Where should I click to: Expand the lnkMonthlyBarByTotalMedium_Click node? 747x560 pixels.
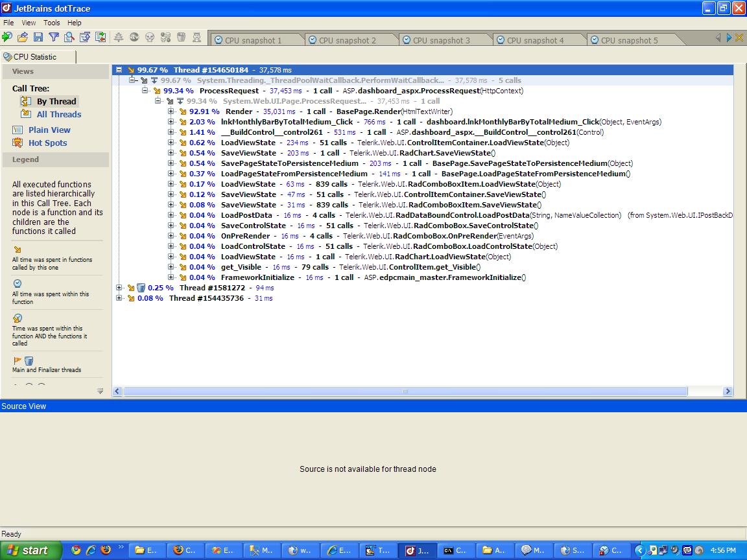pyautogui.click(x=171, y=122)
